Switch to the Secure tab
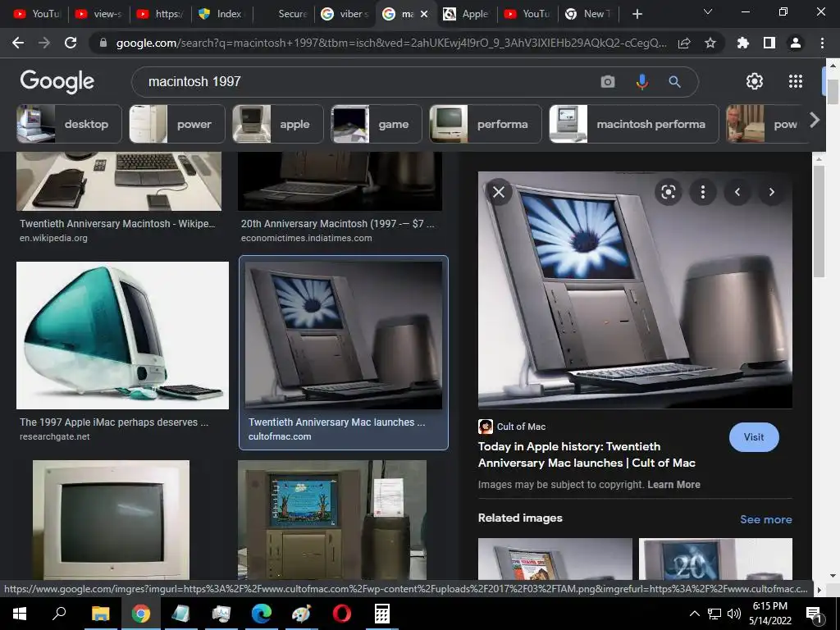 tap(284, 14)
